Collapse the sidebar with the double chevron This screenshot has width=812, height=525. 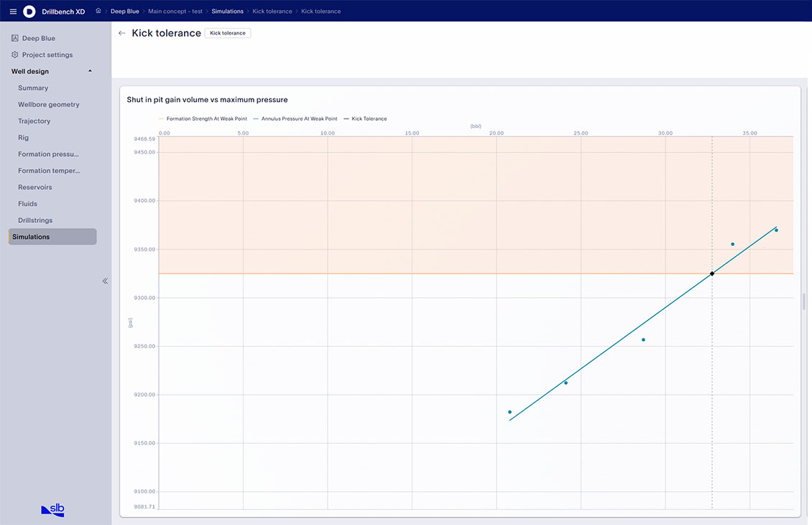(x=105, y=281)
